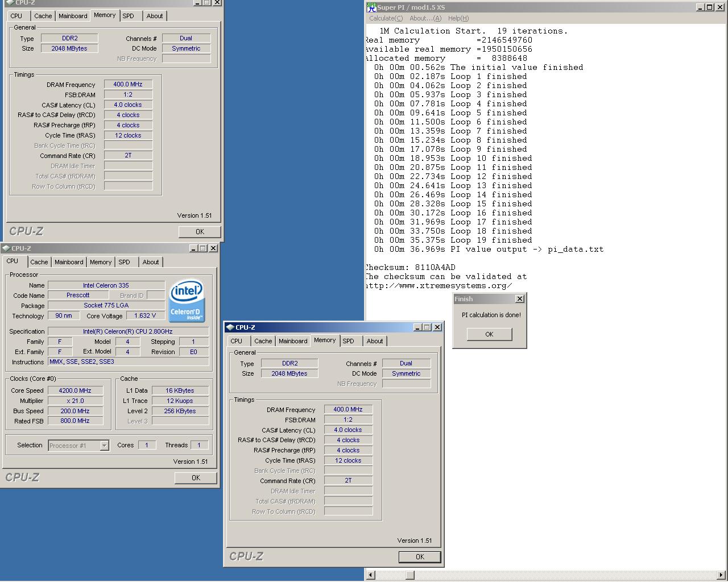The width and height of the screenshot is (728, 582).
Task: Close the Finish dialog
Action: pos(519,299)
